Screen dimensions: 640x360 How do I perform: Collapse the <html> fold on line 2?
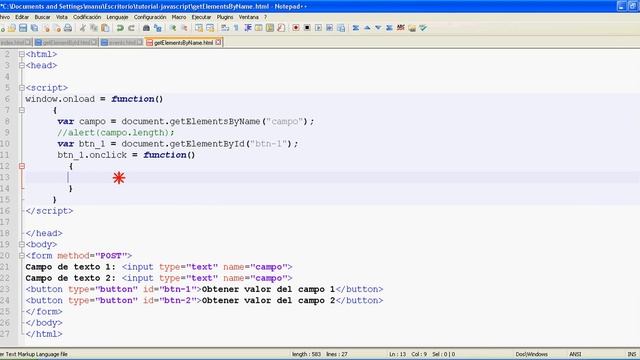pyautogui.click(x=22, y=54)
